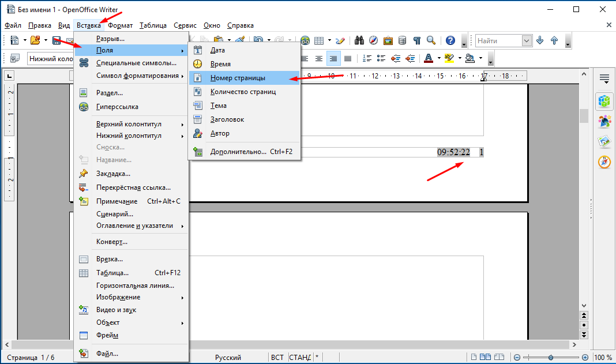This screenshot has height=364, width=616.
Task: Click the Undo arrow icon
Action: pyautogui.click(x=258, y=40)
